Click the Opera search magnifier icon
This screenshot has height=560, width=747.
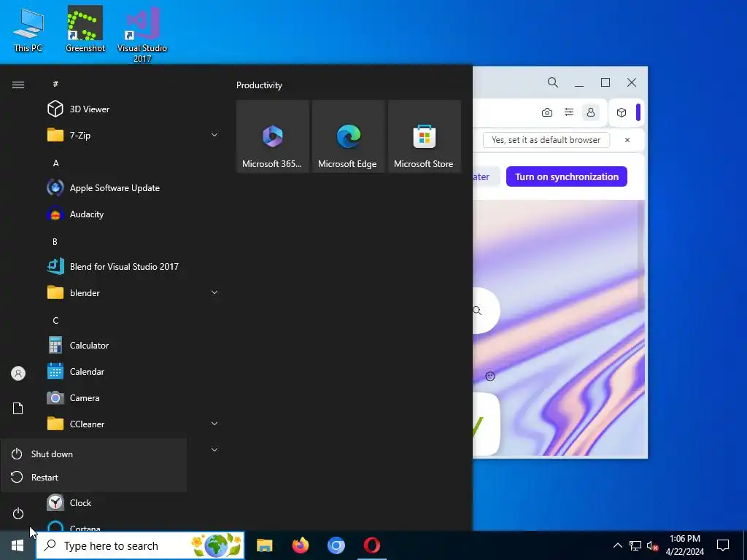pyautogui.click(x=553, y=82)
